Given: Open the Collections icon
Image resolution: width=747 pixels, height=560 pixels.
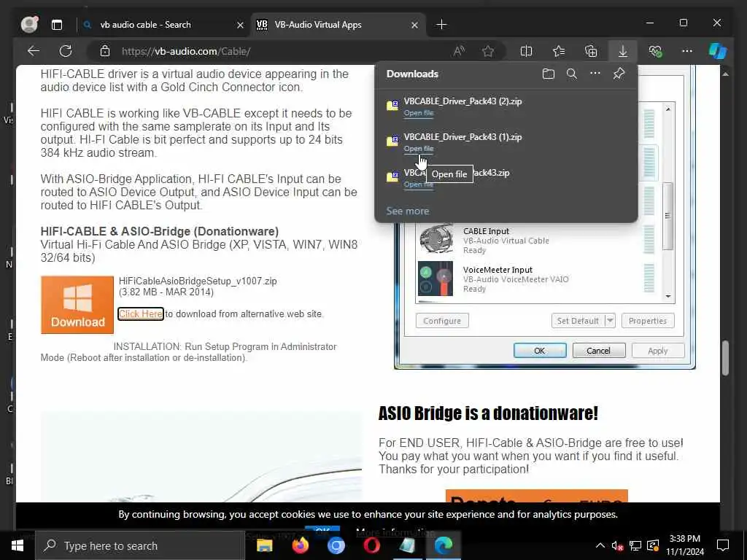Looking at the screenshot, I should pyautogui.click(x=591, y=51).
